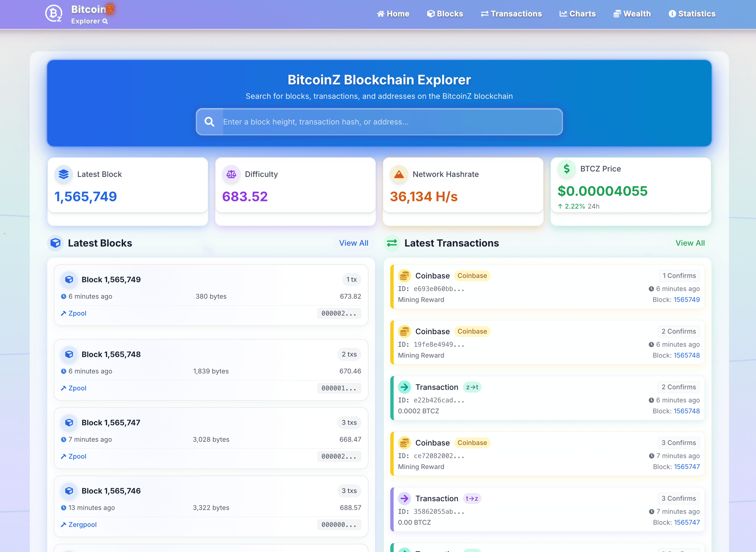The height and width of the screenshot is (552, 756).
Task: Open Block 1565747 link in t→z transaction
Action: [687, 522]
